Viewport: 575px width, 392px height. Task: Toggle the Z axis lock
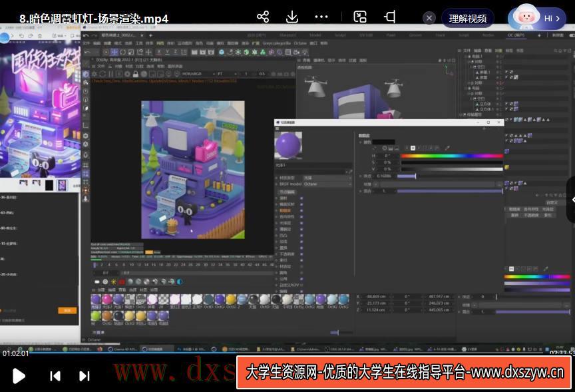176,52
